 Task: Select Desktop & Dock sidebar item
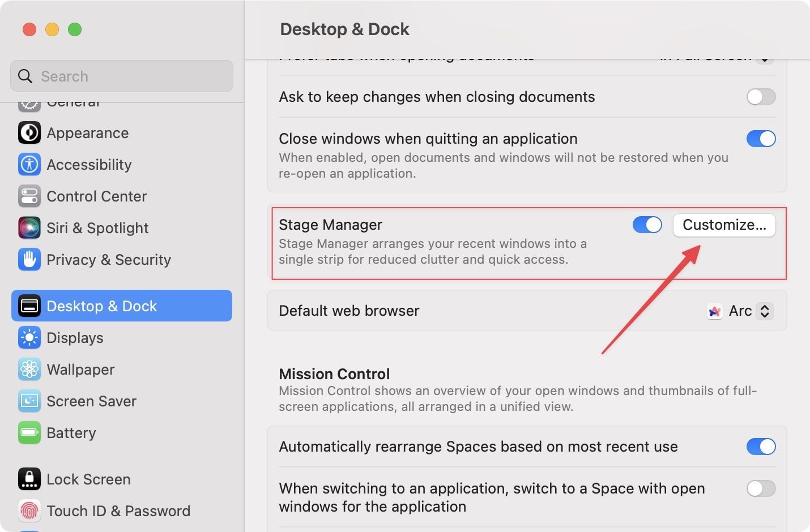coord(122,306)
